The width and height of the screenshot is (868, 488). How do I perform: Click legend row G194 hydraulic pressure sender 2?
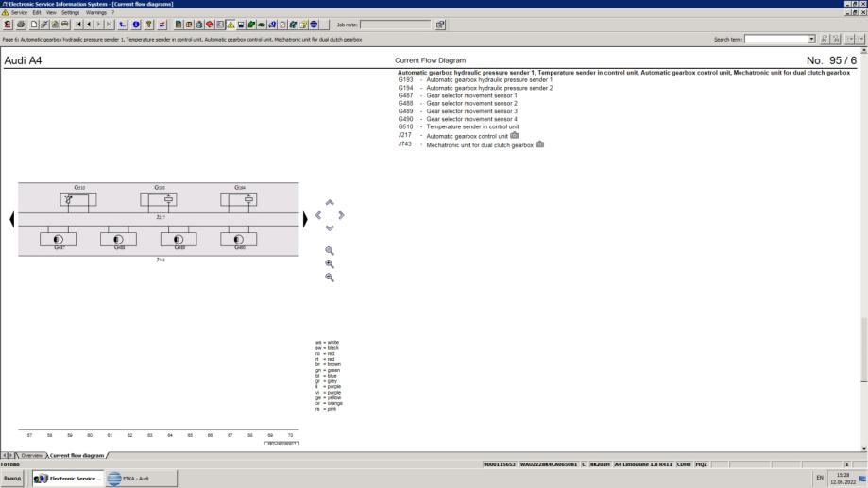(475, 88)
